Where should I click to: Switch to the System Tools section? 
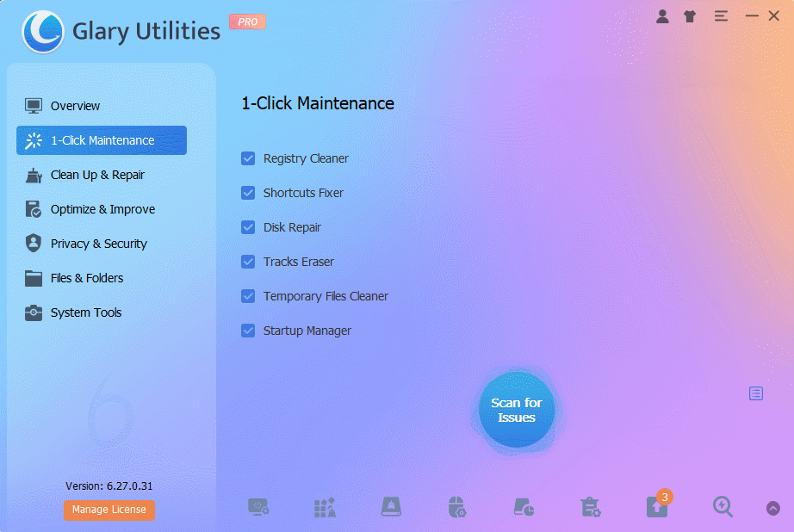pyautogui.click(x=102, y=312)
